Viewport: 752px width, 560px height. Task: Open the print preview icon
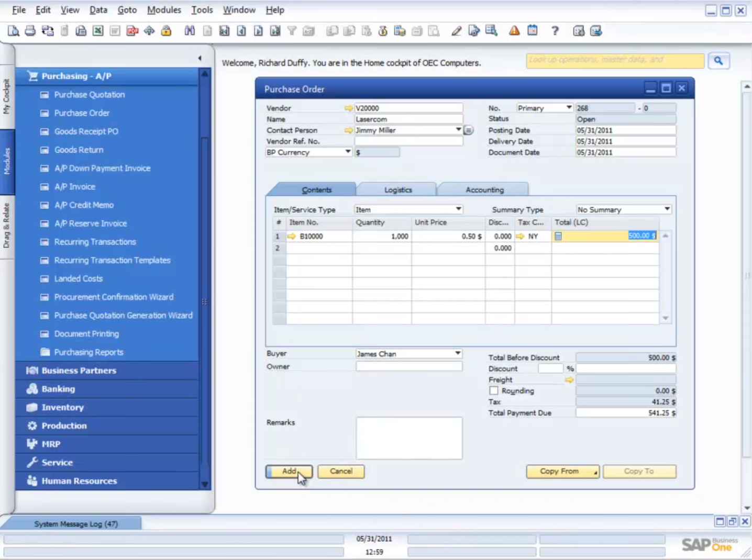point(13,30)
